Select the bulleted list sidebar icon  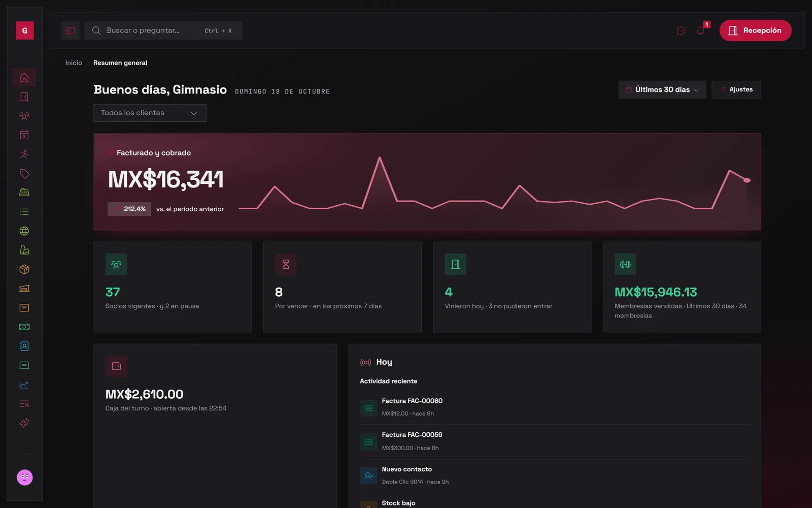click(24, 212)
